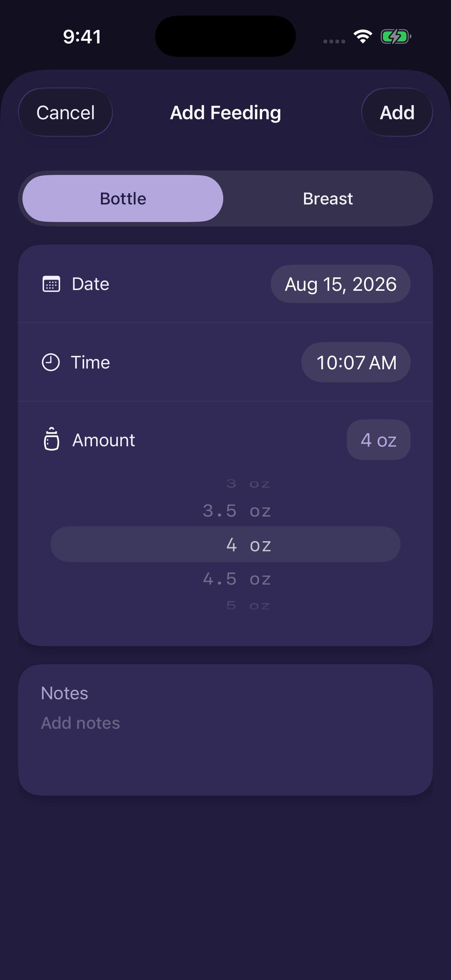Tap the battery charging icon
This screenshot has height=980, width=451.
(396, 37)
